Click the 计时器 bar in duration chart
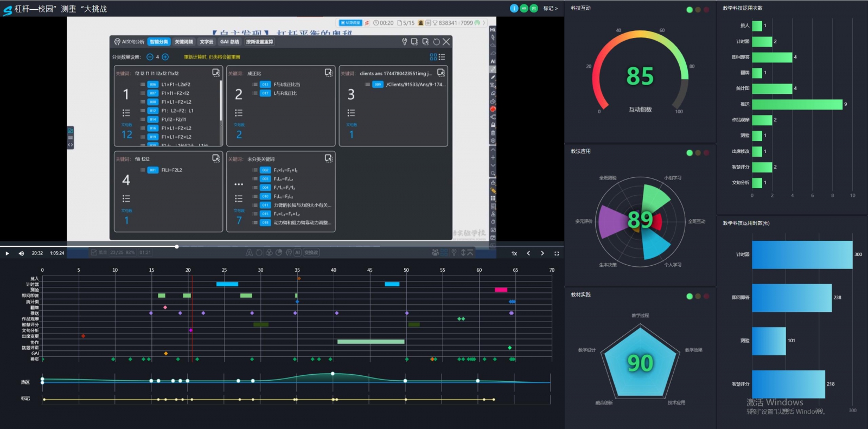The height and width of the screenshot is (429, 868). click(x=802, y=254)
